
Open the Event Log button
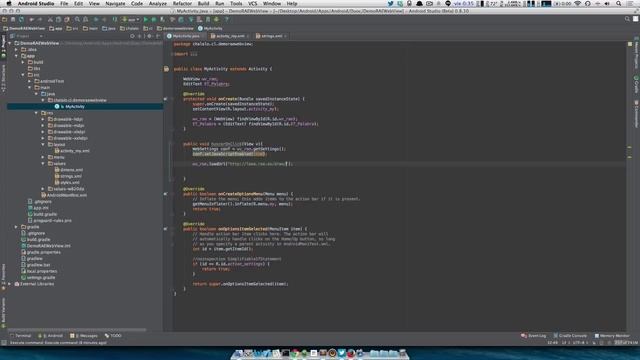click(533, 336)
